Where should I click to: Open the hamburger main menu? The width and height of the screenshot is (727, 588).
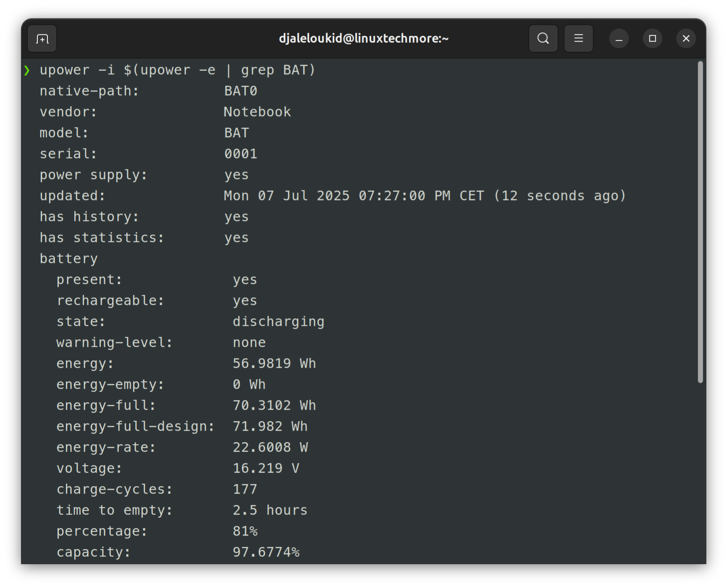pos(578,39)
